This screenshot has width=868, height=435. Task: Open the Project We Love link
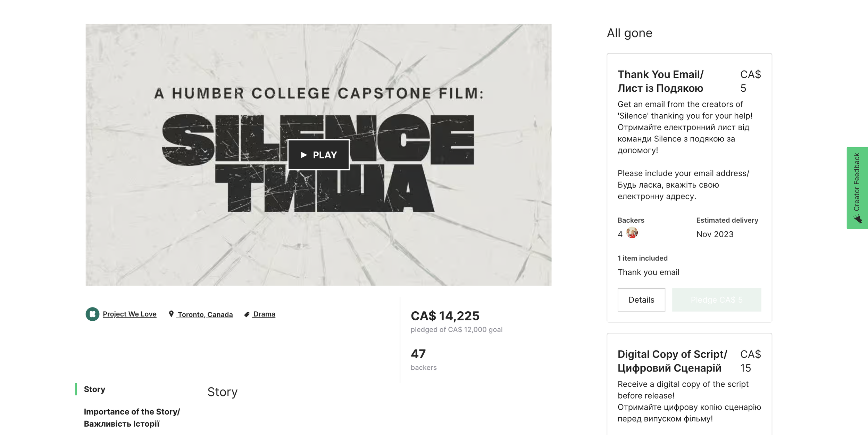(x=130, y=314)
